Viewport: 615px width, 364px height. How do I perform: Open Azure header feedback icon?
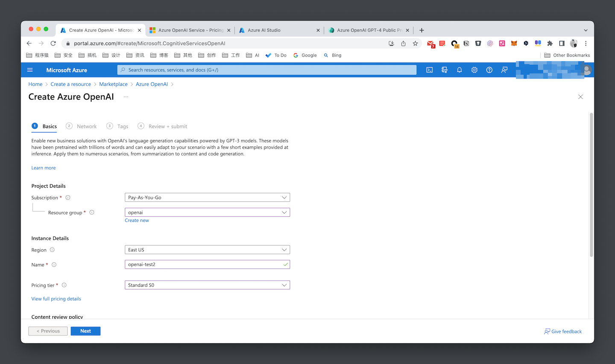pos(504,70)
